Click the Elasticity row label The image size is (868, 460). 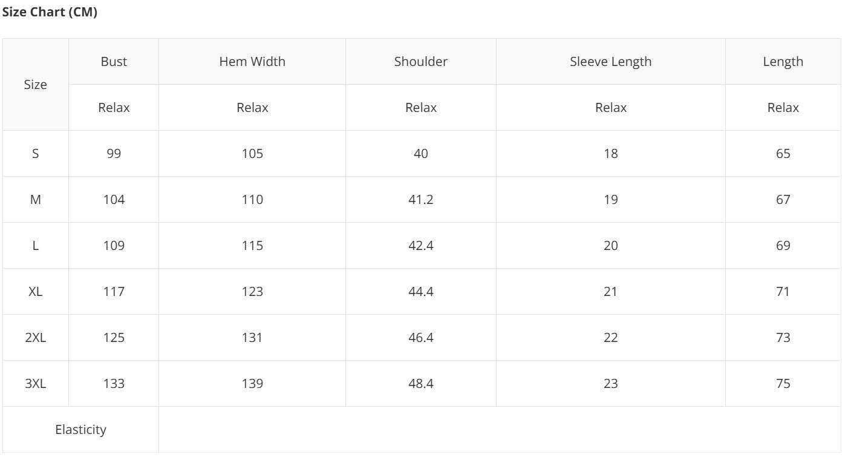click(x=80, y=430)
